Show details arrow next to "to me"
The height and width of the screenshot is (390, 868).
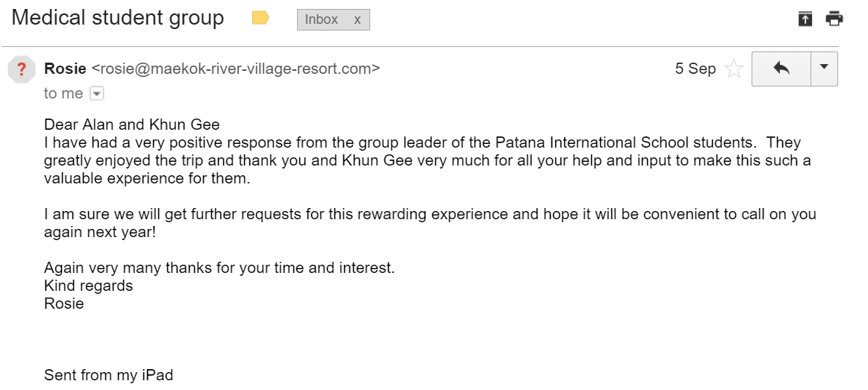click(x=96, y=94)
